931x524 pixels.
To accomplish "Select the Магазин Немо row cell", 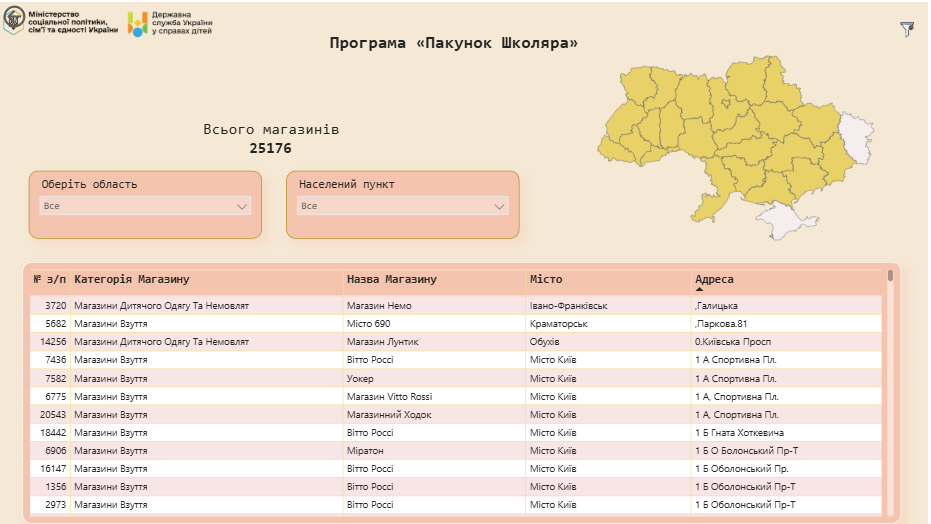I will click(x=379, y=305).
